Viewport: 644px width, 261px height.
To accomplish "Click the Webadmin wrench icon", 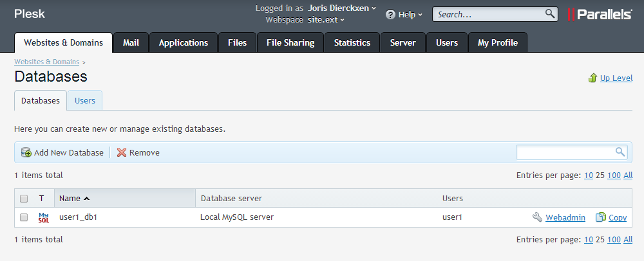I will (x=537, y=217).
